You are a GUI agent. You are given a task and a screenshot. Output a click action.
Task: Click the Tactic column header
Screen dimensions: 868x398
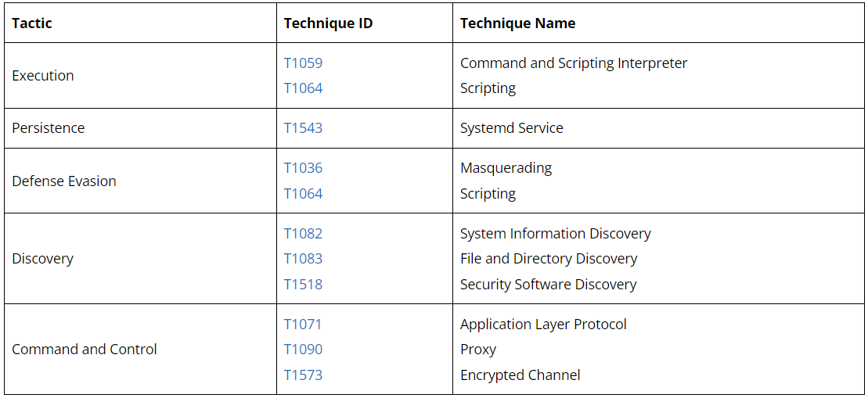coord(32,23)
